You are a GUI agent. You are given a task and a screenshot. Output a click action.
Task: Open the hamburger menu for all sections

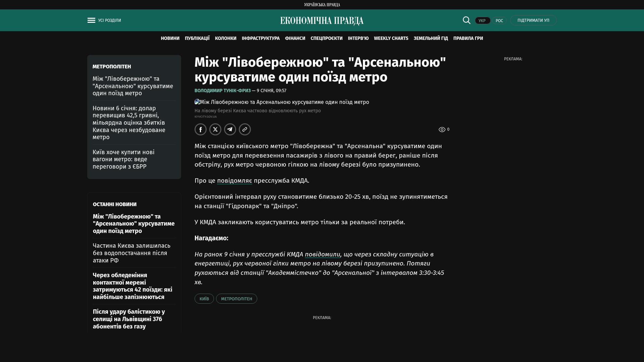tap(92, 20)
